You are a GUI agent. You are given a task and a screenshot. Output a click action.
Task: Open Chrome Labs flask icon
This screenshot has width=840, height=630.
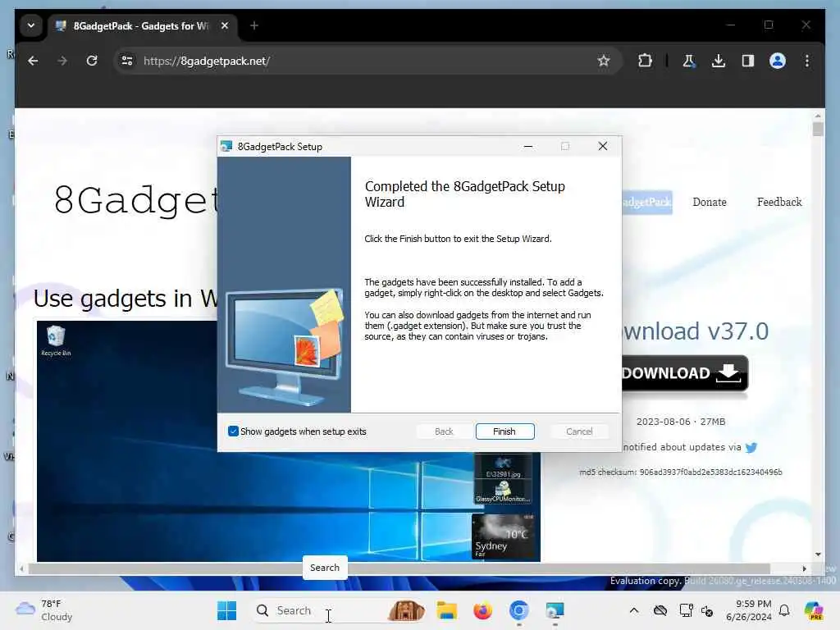coord(689,61)
